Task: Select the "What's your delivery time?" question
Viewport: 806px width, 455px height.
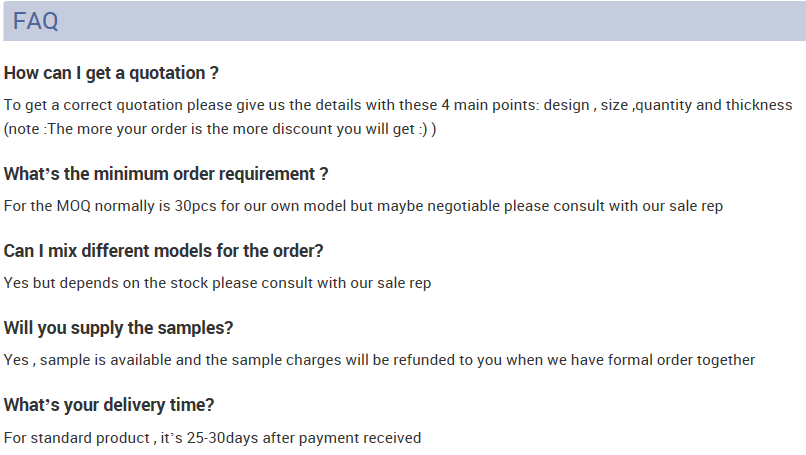Action: (109, 405)
